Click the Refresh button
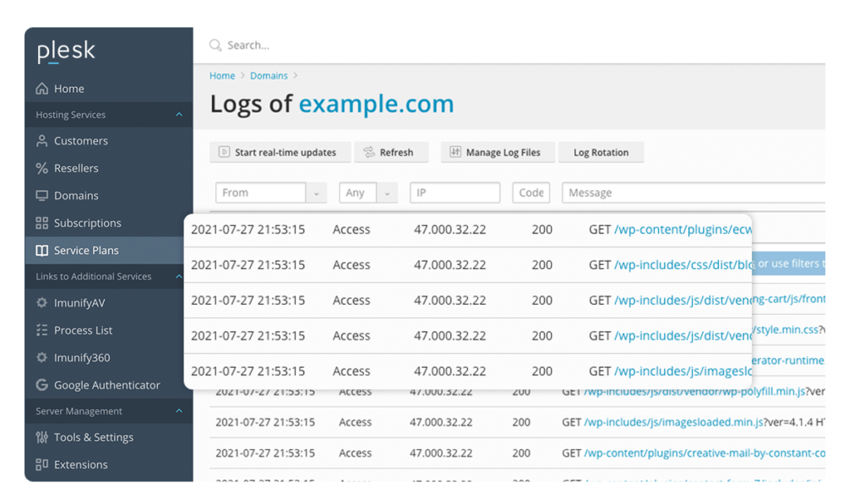The image size is (865, 504). click(x=391, y=152)
